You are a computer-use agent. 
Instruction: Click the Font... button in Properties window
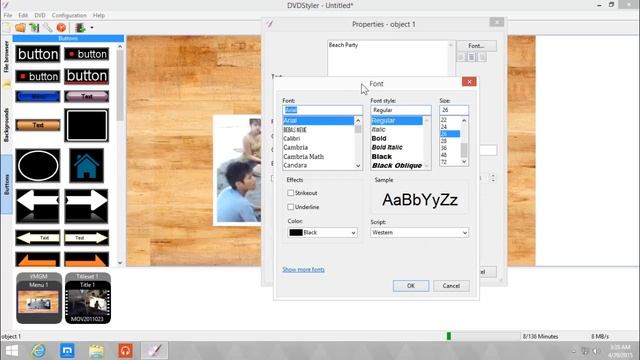click(476, 46)
